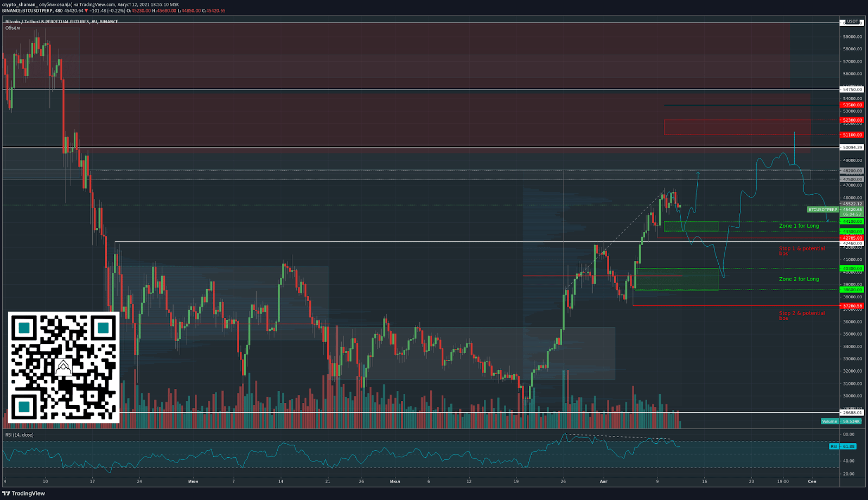868x500 pixels.
Task: Open the USDT currency label
Action: [852, 22]
